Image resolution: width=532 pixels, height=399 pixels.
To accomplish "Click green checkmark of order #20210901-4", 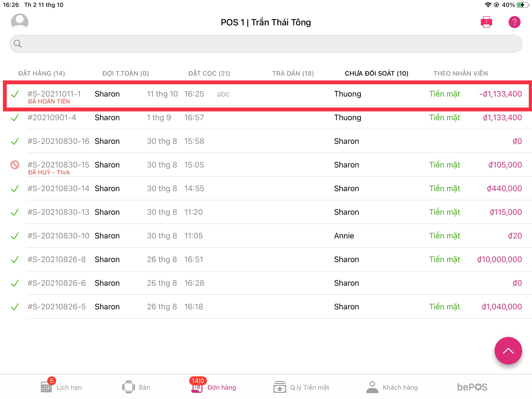I will coord(15,118).
